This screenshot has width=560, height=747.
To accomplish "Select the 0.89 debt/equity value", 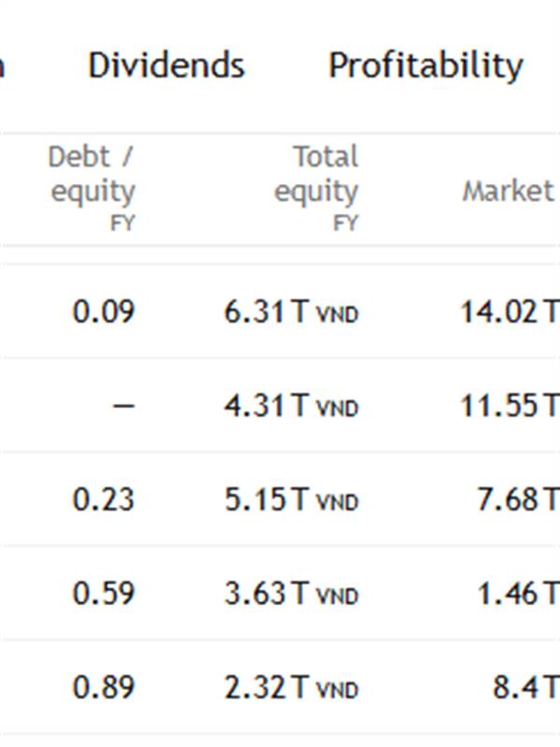I will [x=104, y=688].
